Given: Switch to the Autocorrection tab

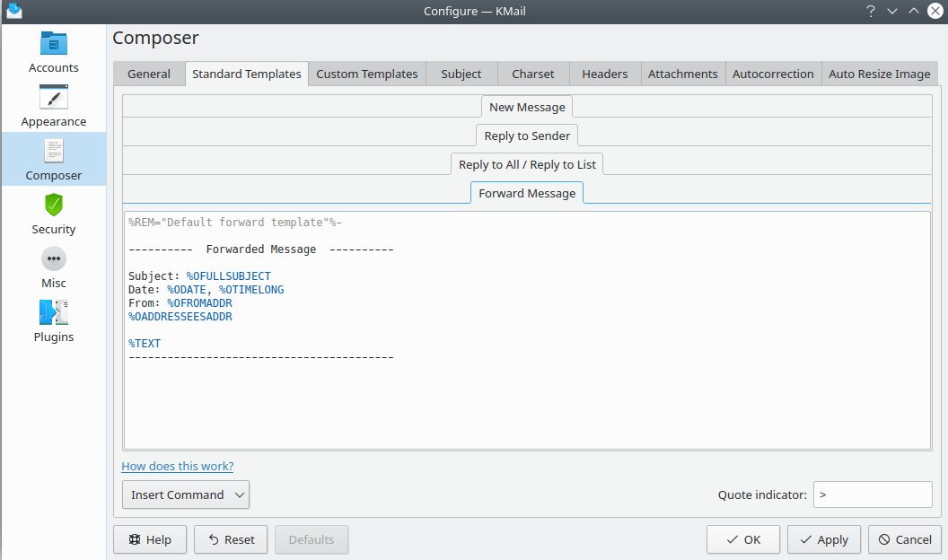Looking at the screenshot, I should [x=773, y=74].
